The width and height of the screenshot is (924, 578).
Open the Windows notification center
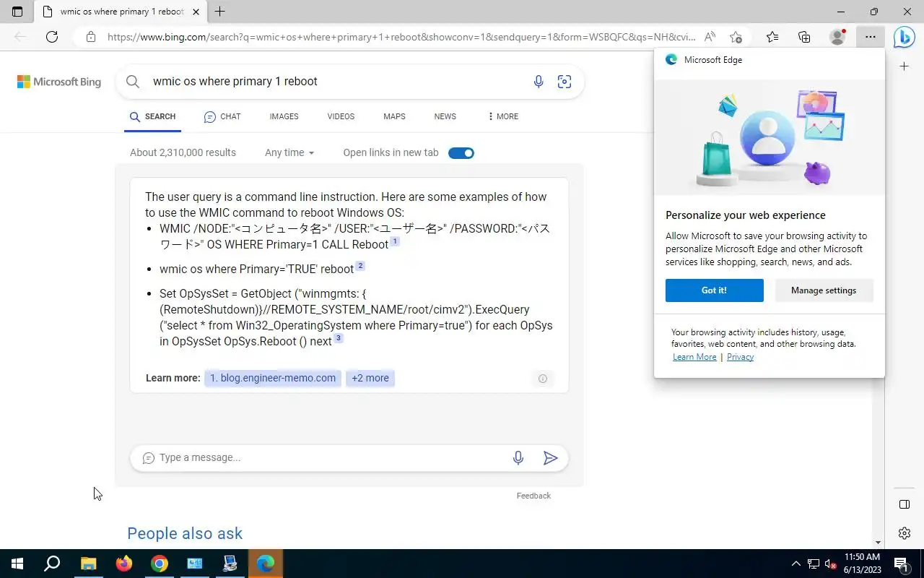901,564
